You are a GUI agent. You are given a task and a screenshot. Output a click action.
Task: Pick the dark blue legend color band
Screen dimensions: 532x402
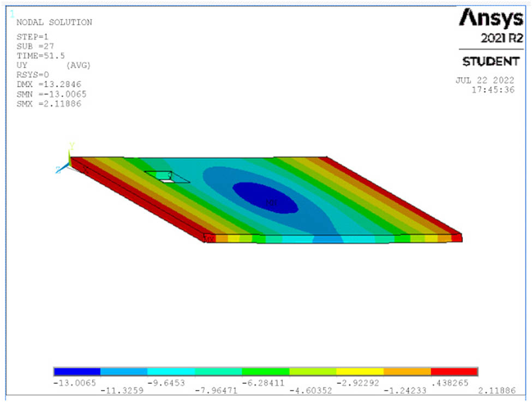pos(77,372)
